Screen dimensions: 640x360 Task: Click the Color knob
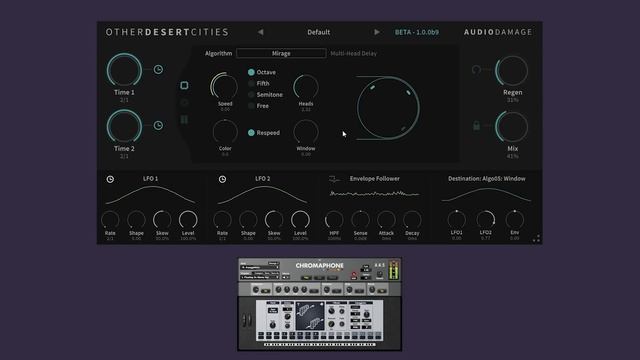coord(225,132)
